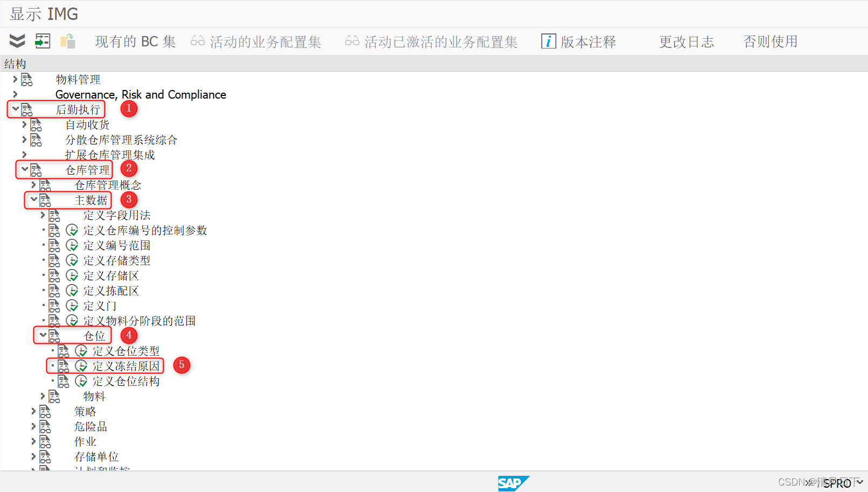Select the 定义物料分阶段的范围 entry
868x492 pixels.
click(x=139, y=321)
